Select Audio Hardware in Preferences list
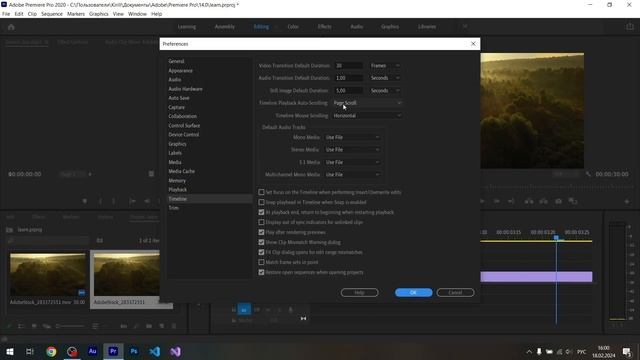 pos(185,89)
